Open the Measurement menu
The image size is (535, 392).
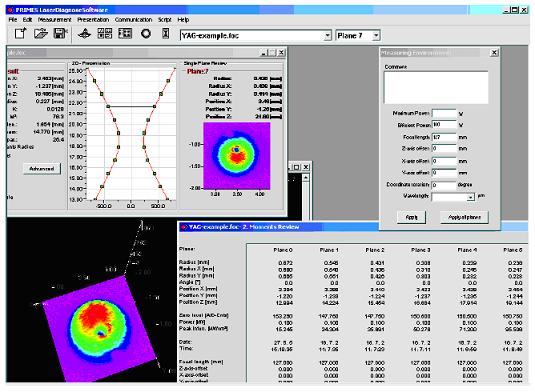pos(55,20)
